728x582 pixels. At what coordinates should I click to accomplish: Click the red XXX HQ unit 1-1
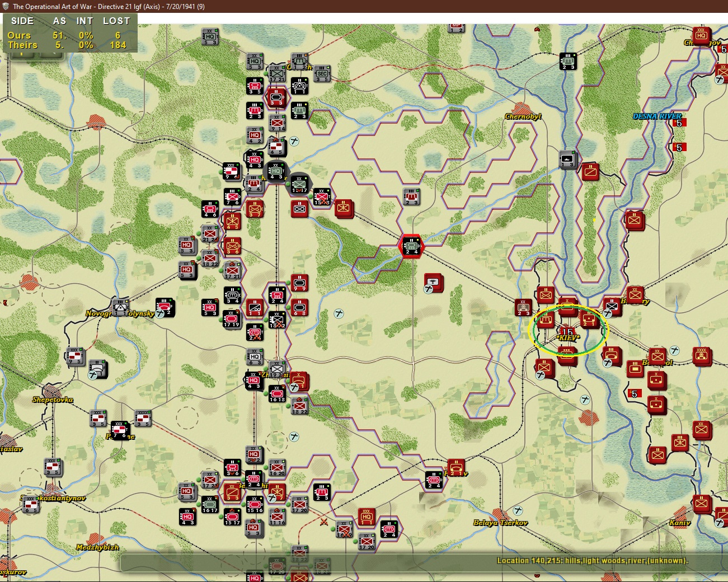point(367,517)
